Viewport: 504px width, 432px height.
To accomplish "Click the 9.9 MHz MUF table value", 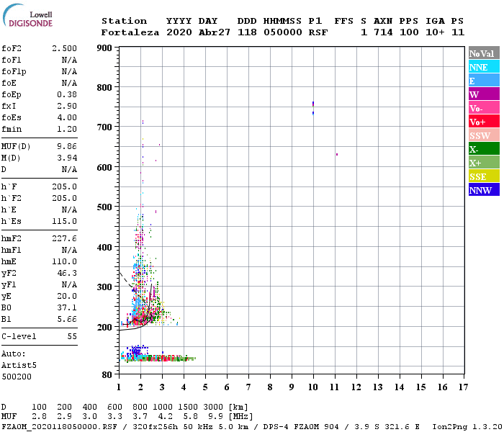I will [x=216, y=416].
